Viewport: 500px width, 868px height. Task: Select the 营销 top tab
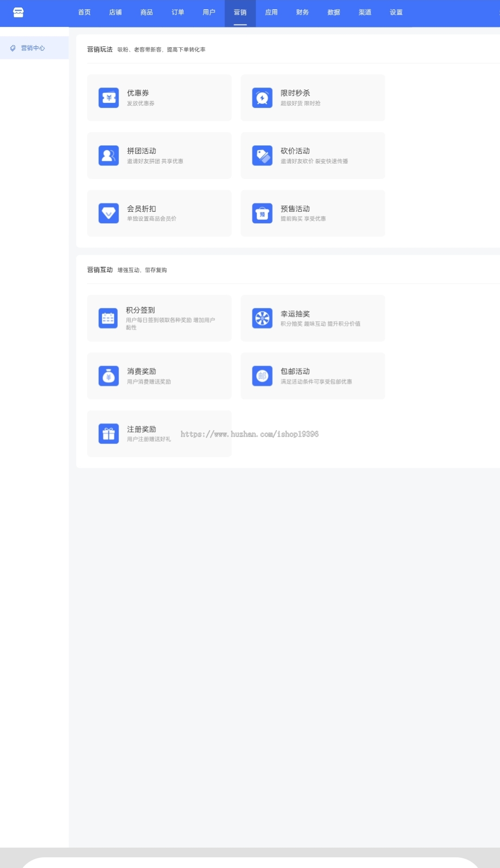[240, 13]
